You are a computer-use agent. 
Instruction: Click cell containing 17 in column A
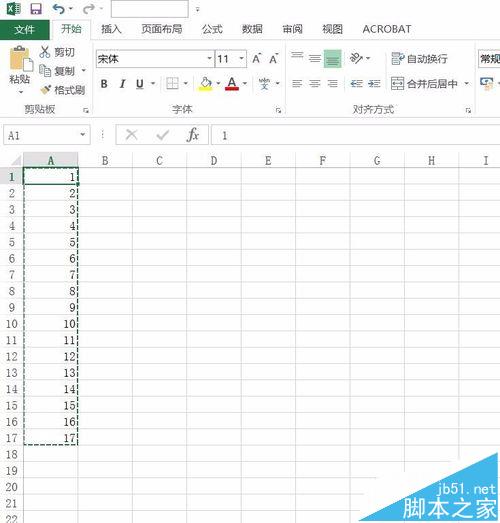click(x=51, y=438)
